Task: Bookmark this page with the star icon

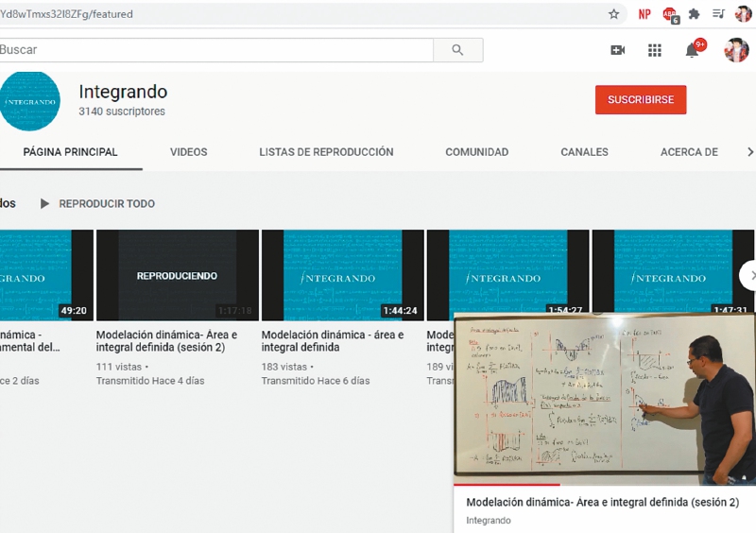Action: 613,14
